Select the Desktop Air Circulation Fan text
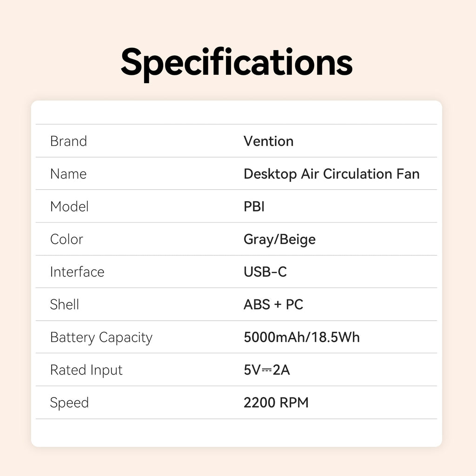The width and height of the screenshot is (476, 476). (x=331, y=174)
